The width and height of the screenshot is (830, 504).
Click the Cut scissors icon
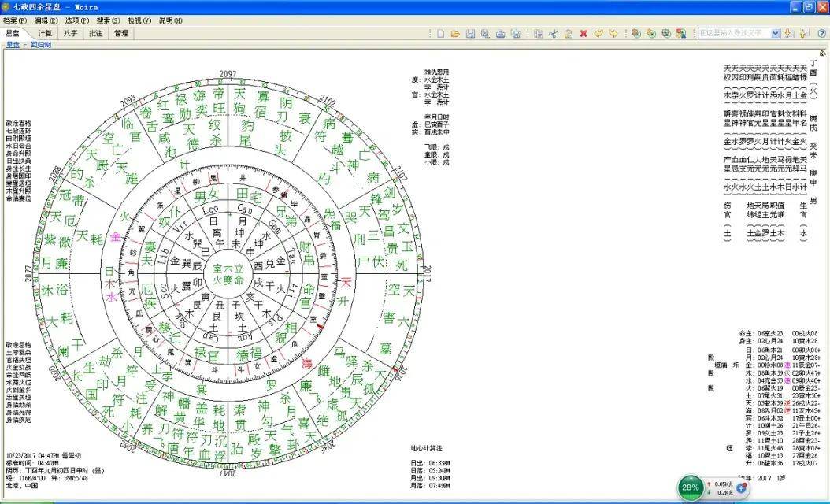tap(553, 33)
